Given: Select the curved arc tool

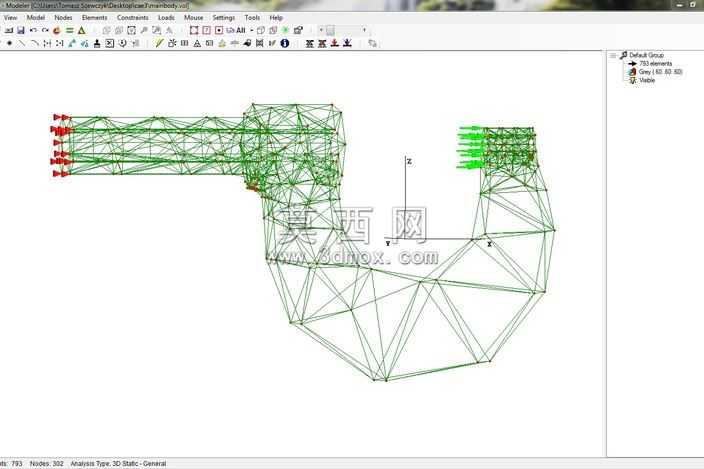Looking at the screenshot, I should [35, 44].
